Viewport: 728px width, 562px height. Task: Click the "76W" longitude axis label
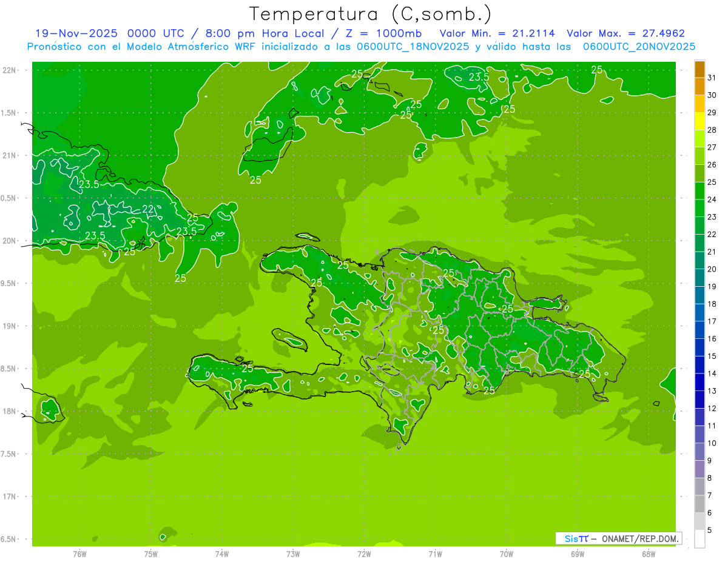point(79,554)
